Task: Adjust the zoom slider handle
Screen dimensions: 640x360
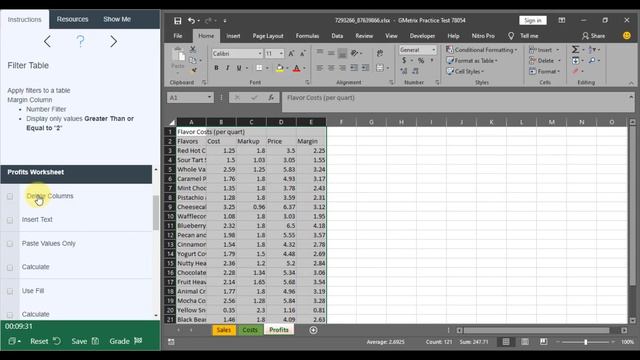Action: point(585,342)
